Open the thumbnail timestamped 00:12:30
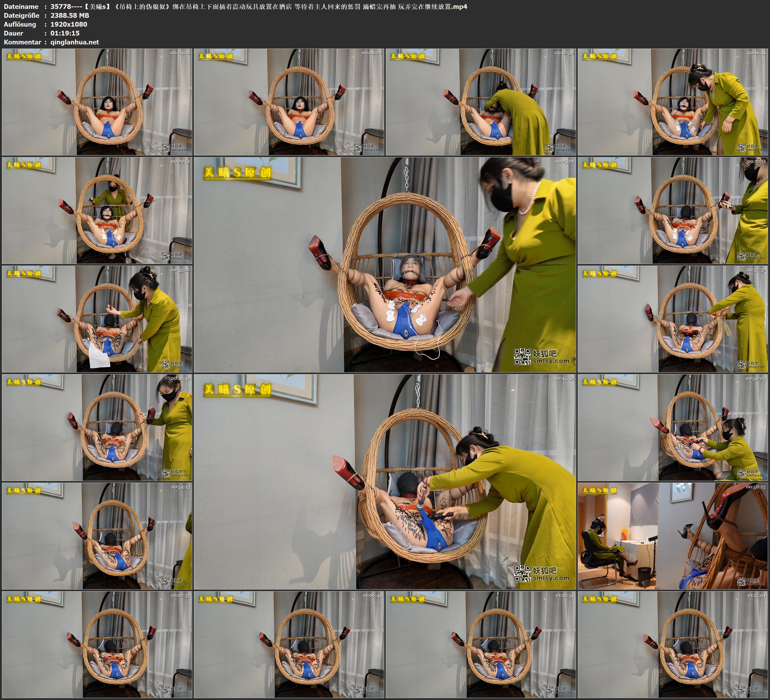The width and height of the screenshot is (770, 700). [480, 102]
